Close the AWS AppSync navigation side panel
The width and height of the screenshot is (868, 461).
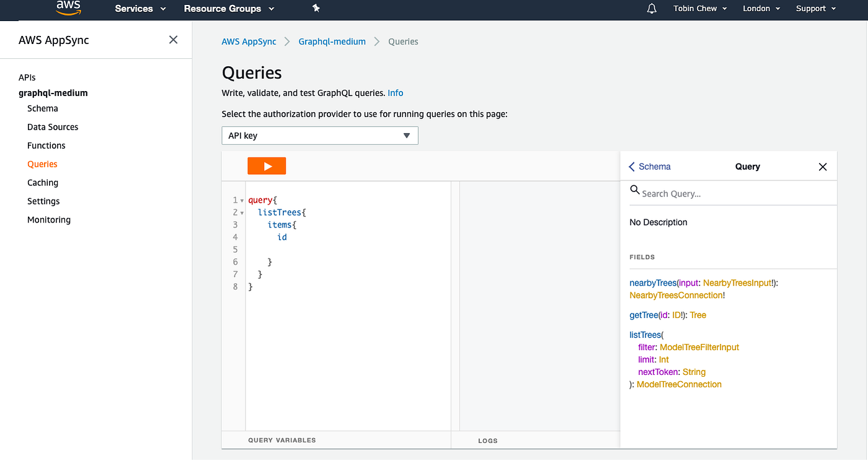(173, 39)
